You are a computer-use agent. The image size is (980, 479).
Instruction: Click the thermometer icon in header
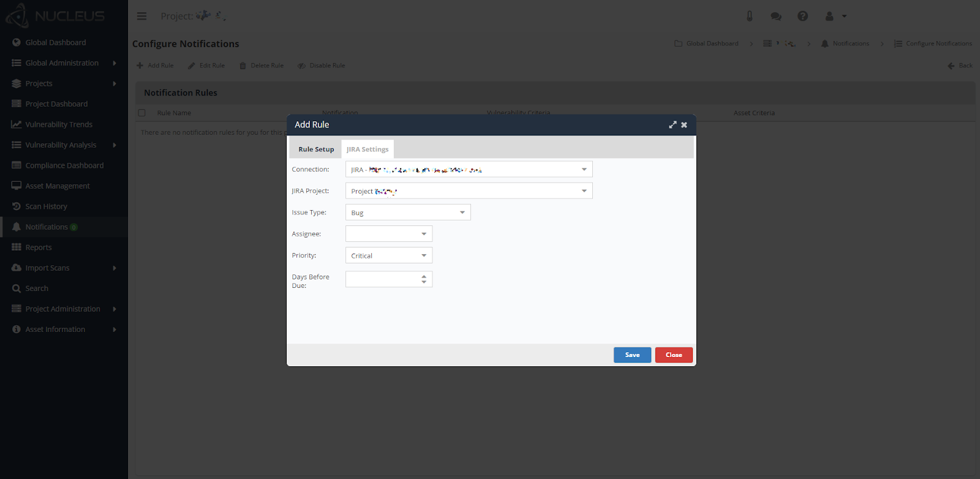coord(750,16)
